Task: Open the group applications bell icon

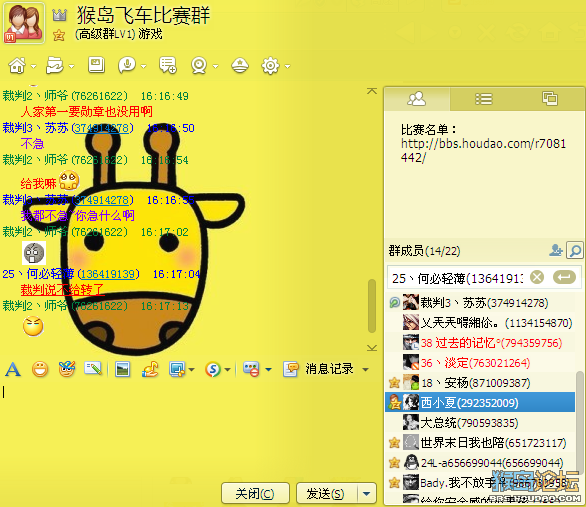Action: click(240, 66)
